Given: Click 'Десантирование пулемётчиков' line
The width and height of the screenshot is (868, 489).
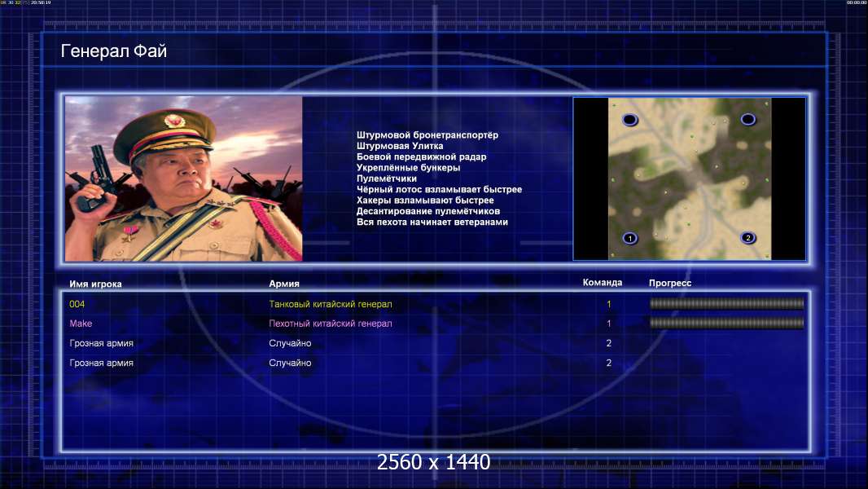Looking at the screenshot, I should (x=428, y=211).
